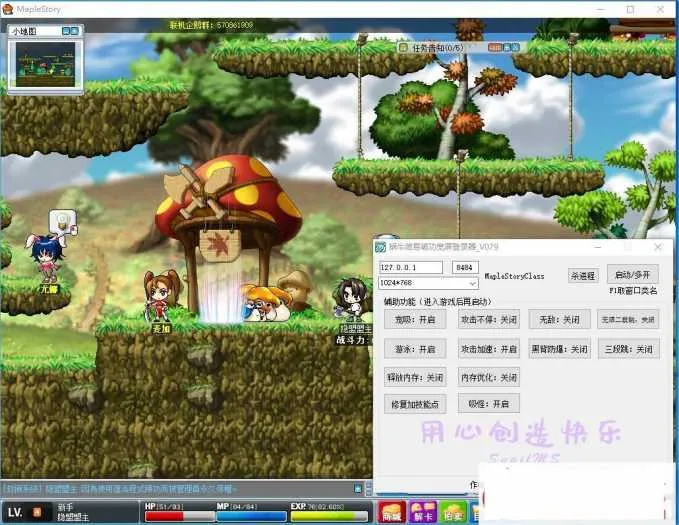The width and height of the screenshot is (679, 525).
Task: Click the 修复加技能点 fix skill points button
Action: 415,404
